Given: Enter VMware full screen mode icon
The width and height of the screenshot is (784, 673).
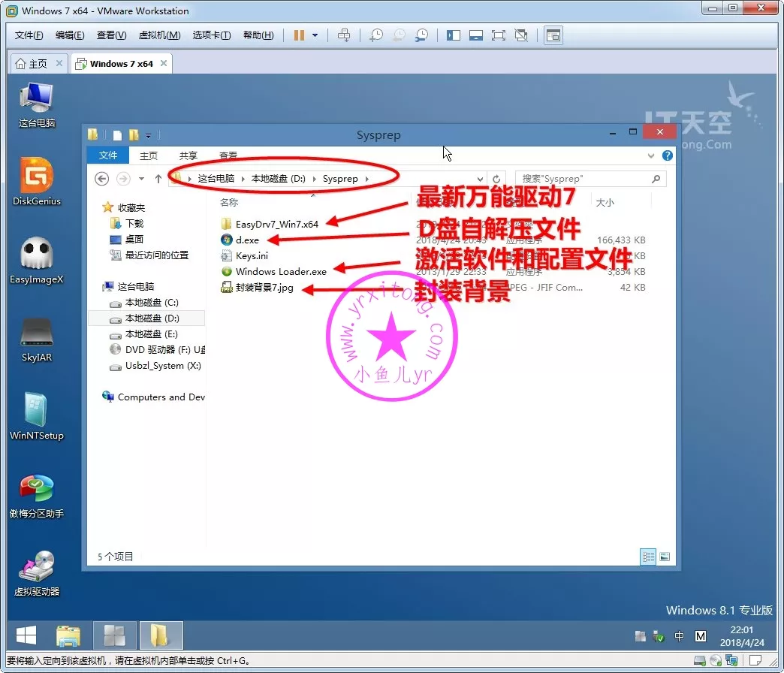Looking at the screenshot, I should 498,35.
